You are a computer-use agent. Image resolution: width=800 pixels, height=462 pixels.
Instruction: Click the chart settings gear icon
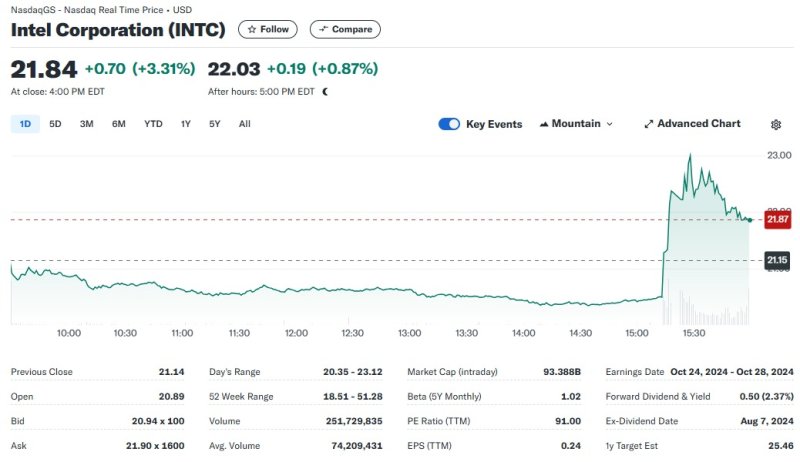pyautogui.click(x=776, y=124)
